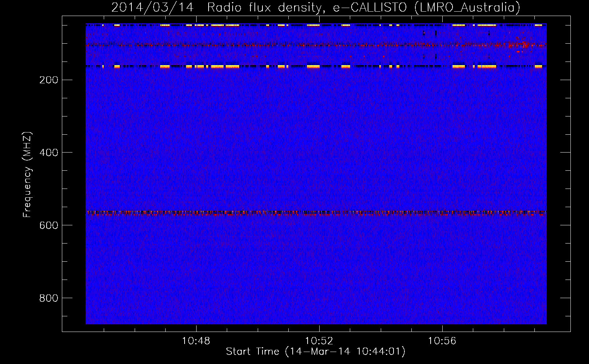
Task: Click the '600' frequency tick label
Action: pos(49,226)
